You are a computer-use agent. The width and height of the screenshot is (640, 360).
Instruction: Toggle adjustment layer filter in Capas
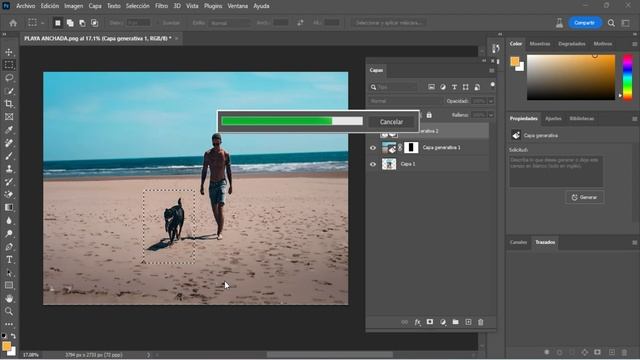443,87
